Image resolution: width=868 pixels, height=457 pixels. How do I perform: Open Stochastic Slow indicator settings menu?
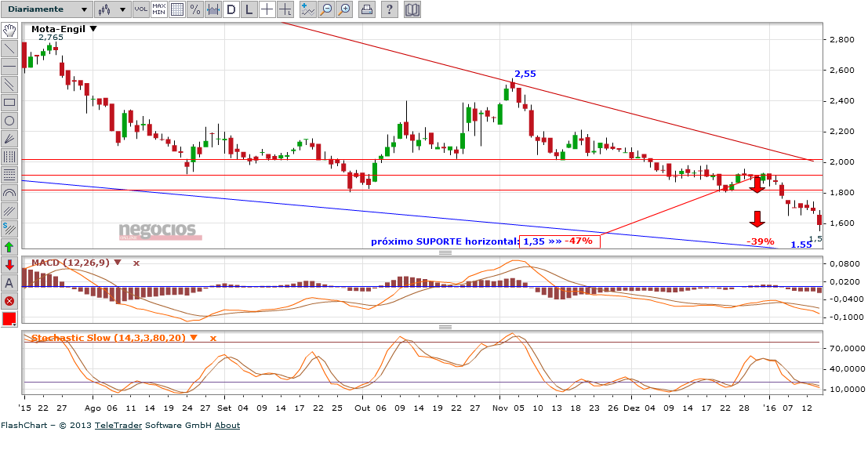pyautogui.click(x=194, y=338)
